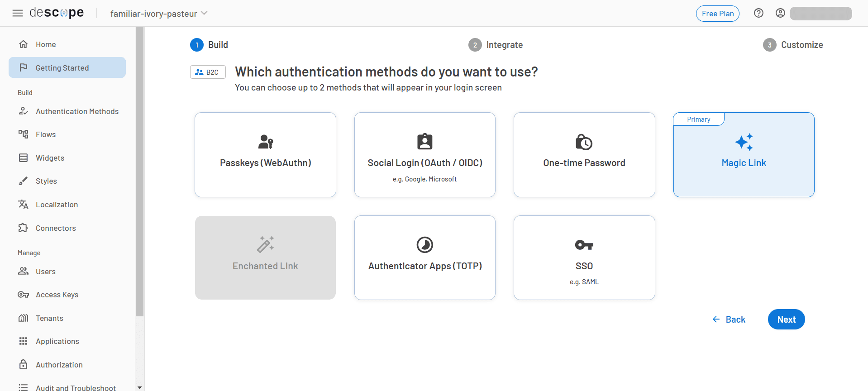Click the Styles brush icon
Viewport: 868px width, 391px height.
click(24, 181)
